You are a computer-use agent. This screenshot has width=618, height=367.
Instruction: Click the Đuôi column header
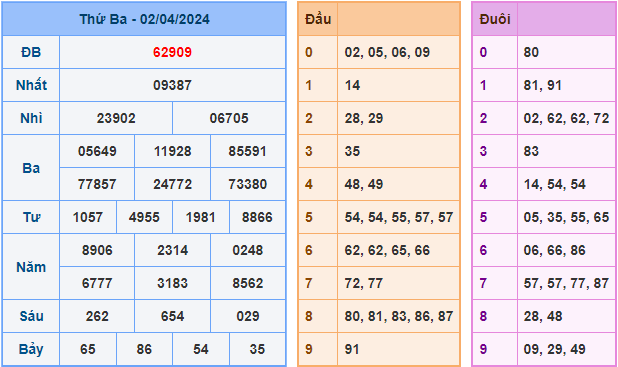[495, 19]
